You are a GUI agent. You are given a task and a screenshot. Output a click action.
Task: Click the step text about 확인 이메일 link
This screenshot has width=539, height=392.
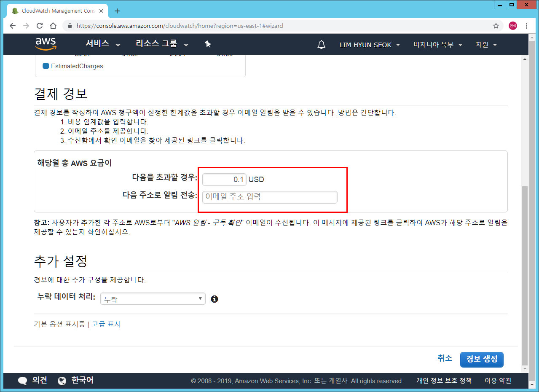pyautogui.click(x=156, y=141)
